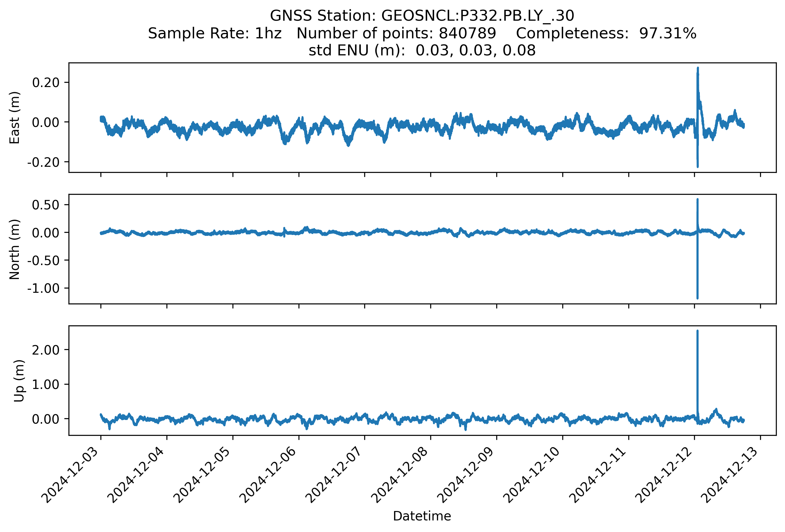The height and width of the screenshot is (532, 785).
Task: Click the 'North (m)' axis label
Action: [15, 249]
